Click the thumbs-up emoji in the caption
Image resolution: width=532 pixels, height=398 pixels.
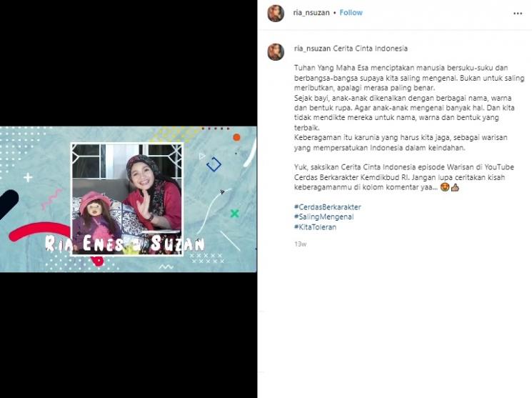pos(455,187)
